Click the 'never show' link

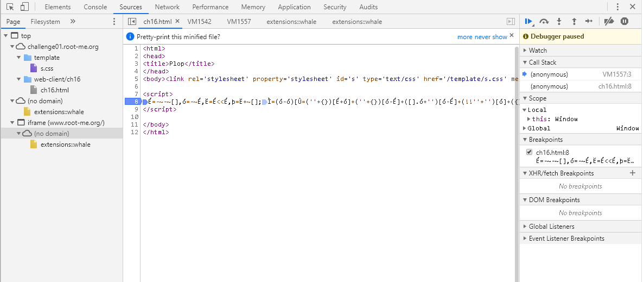click(x=491, y=37)
